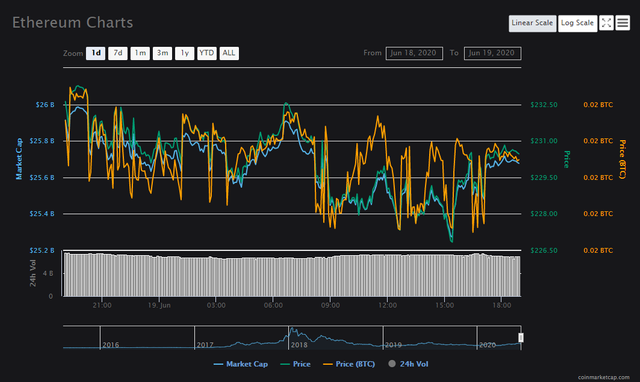640x382 pixels.
Task: Click the 19. Jun date axis label
Action: (x=159, y=305)
